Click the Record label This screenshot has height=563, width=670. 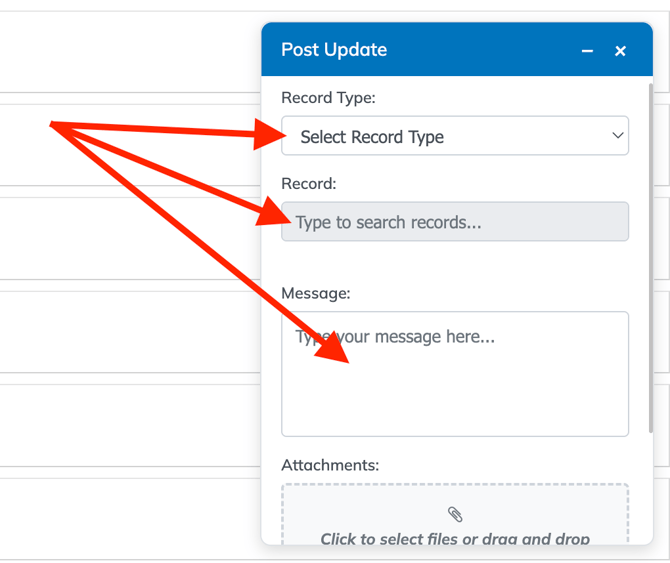(309, 184)
